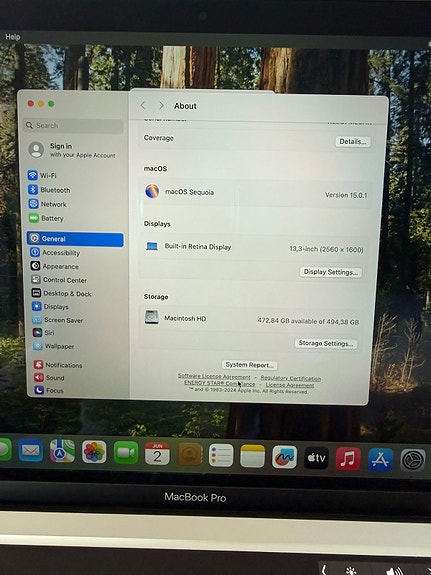
Task: Open Freeform from the Dock
Action: [284, 457]
